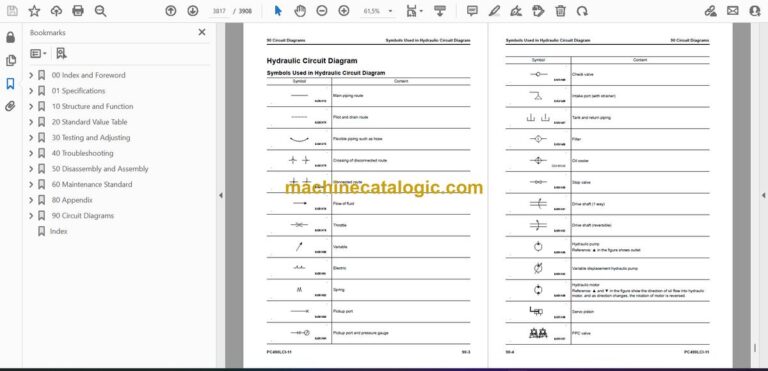This screenshot has height=371, width=768.
Task: Expand the 90 Circuit Diagrams bookmark
Action: (31, 216)
